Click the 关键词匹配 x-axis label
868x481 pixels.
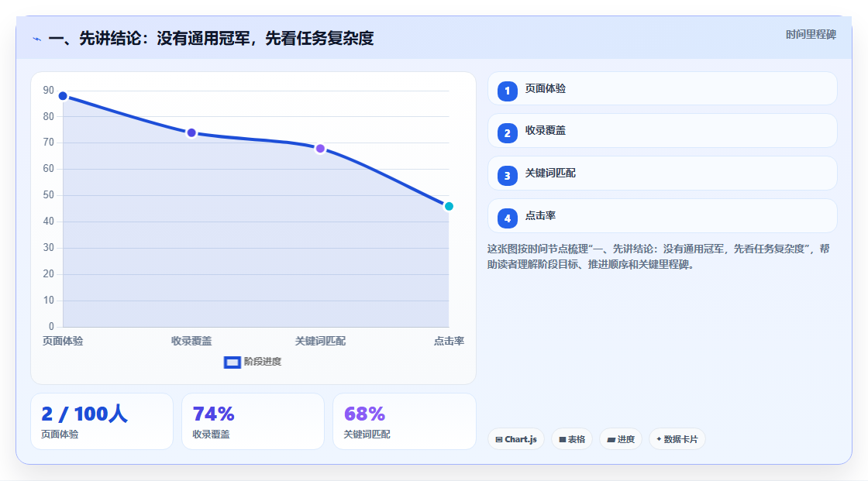pyautogui.click(x=320, y=341)
